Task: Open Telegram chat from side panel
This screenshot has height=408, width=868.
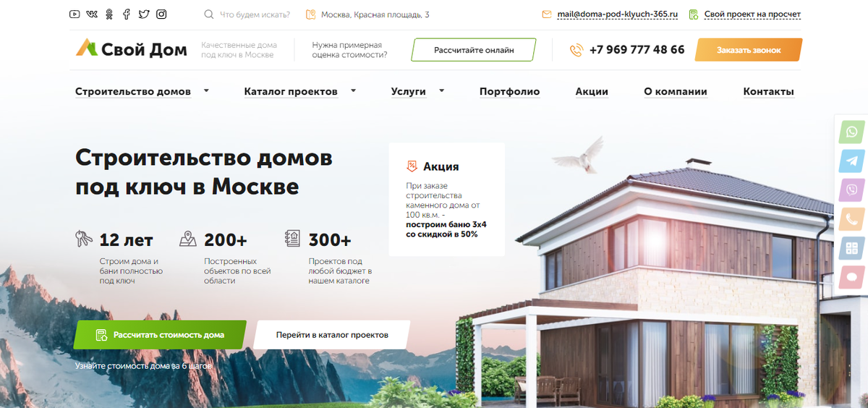Action: point(851,161)
